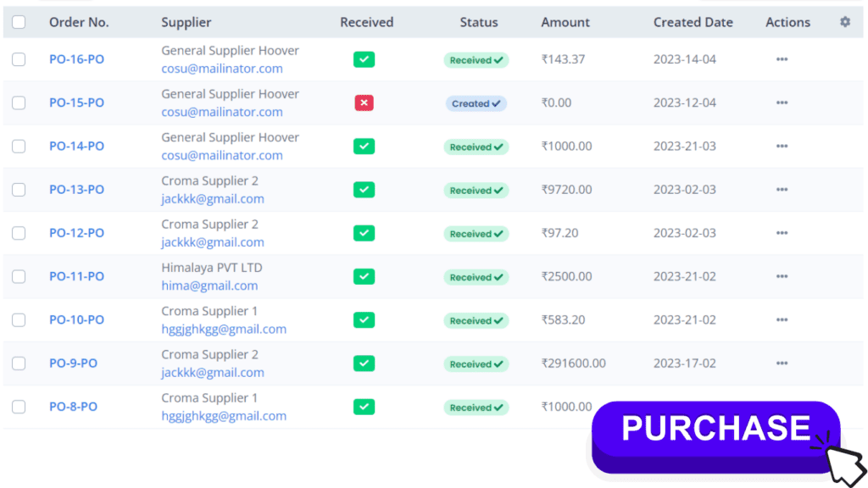The height and width of the screenshot is (488, 868).
Task: Click amount ₹9720.00
Action: click(566, 190)
